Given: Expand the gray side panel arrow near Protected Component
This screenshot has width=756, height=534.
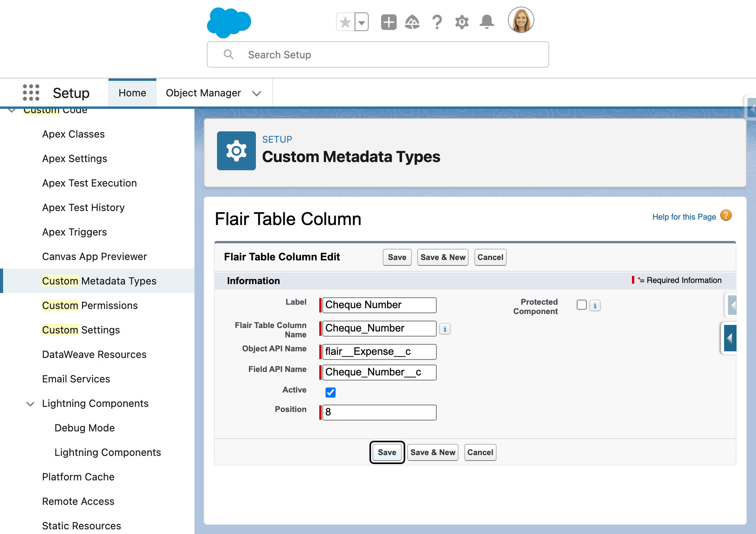Looking at the screenshot, I should [732, 305].
